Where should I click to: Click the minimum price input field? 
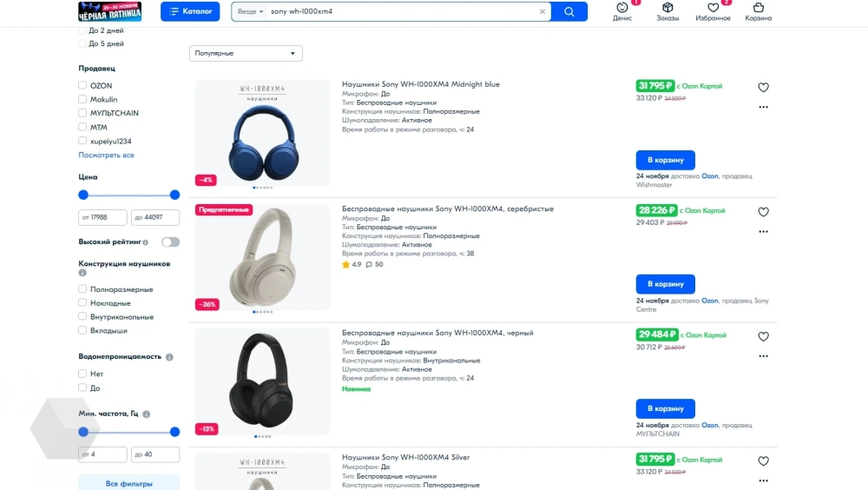click(102, 217)
